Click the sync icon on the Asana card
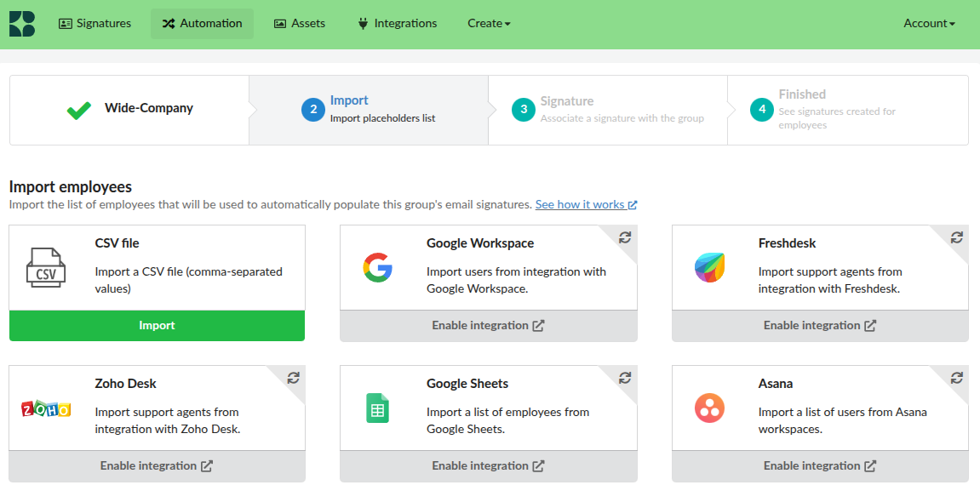The image size is (980, 502). tap(957, 379)
